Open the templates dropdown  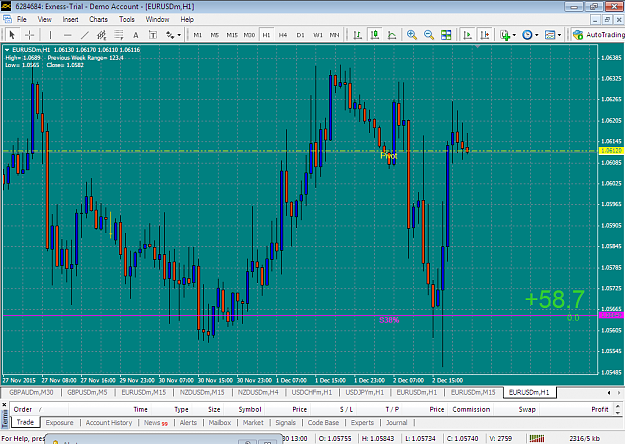tap(553, 35)
